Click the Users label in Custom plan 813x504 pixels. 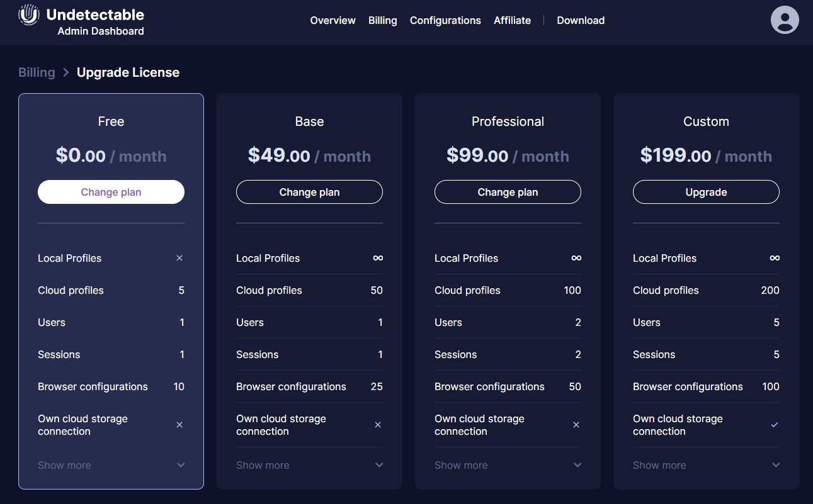(647, 322)
